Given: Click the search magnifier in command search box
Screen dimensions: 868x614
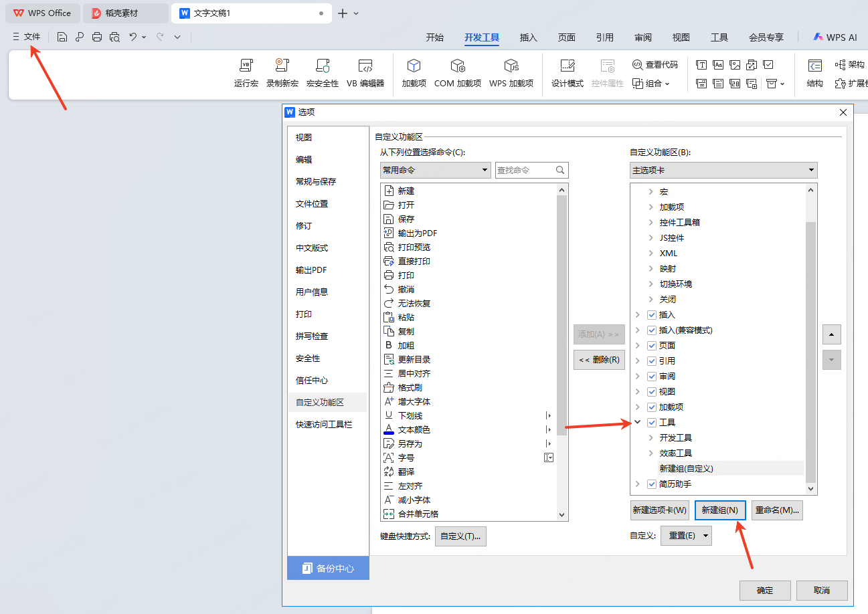Looking at the screenshot, I should point(561,171).
